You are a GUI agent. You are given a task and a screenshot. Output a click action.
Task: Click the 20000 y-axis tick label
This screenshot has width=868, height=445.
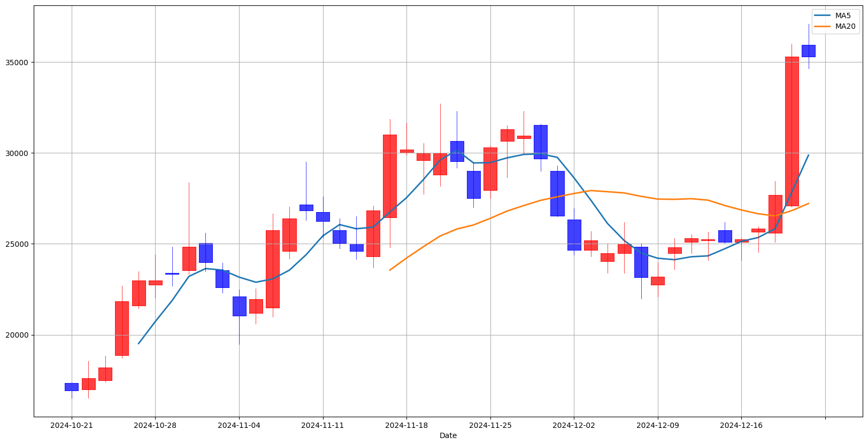point(18,335)
